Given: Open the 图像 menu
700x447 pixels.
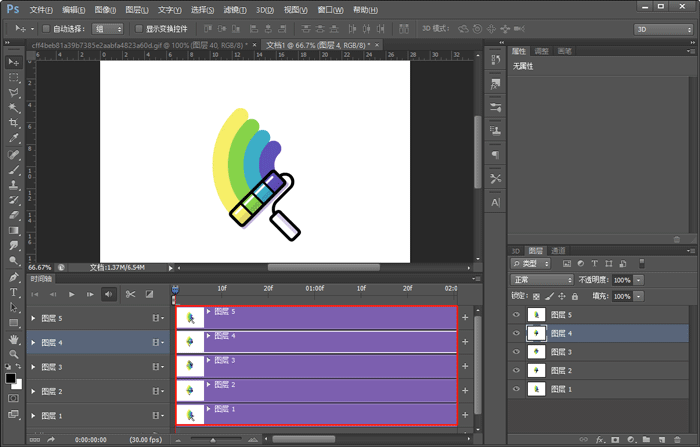Looking at the screenshot, I should coord(105,10).
